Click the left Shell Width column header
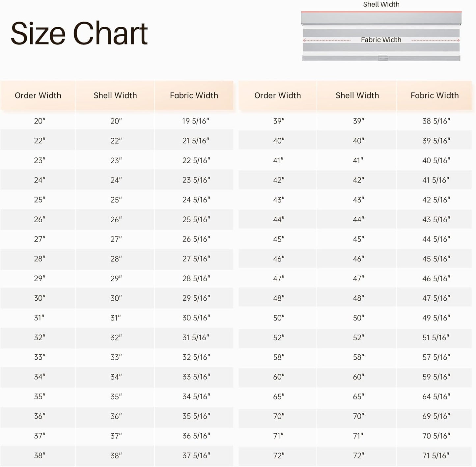476x467 pixels. [x=115, y=96]
